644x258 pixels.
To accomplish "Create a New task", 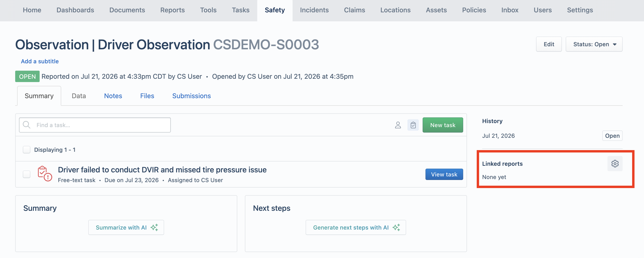I will (x=443, y=125).
